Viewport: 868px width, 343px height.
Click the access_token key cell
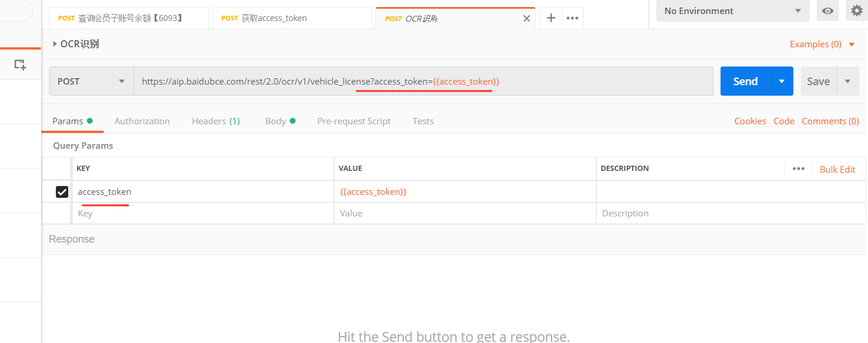203,191
